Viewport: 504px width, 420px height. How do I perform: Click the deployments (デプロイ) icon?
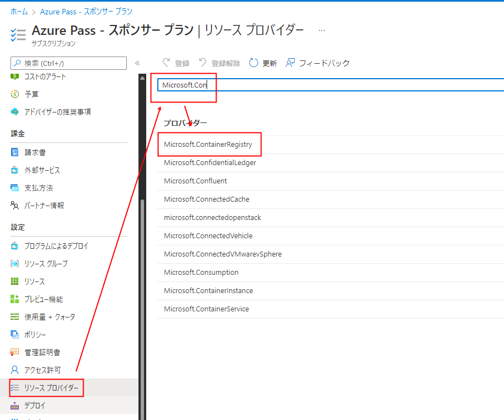click(14, 406)
